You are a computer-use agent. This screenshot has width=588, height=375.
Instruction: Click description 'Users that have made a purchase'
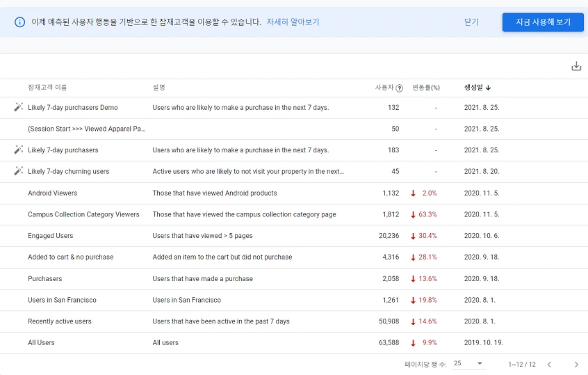[x=202, y=278]
